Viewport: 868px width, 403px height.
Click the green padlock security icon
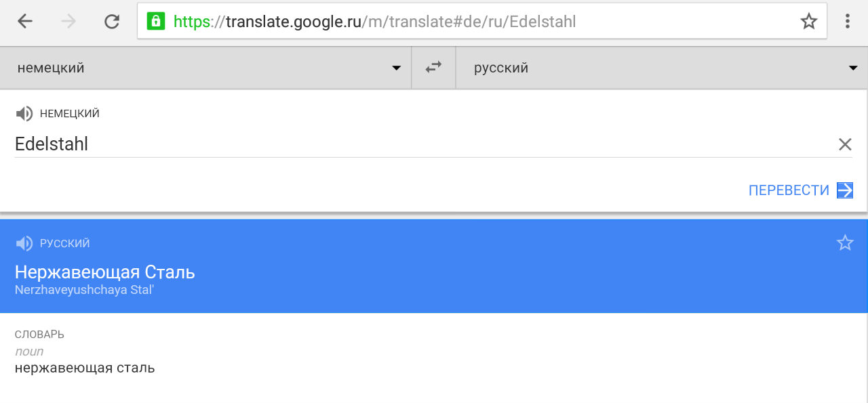coord(156,22)
